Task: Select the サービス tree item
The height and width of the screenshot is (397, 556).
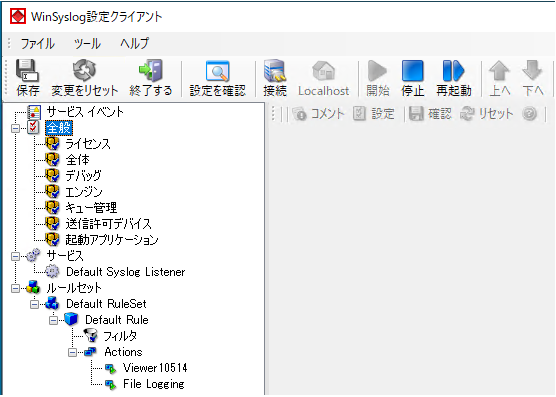Action: [65, 256]
